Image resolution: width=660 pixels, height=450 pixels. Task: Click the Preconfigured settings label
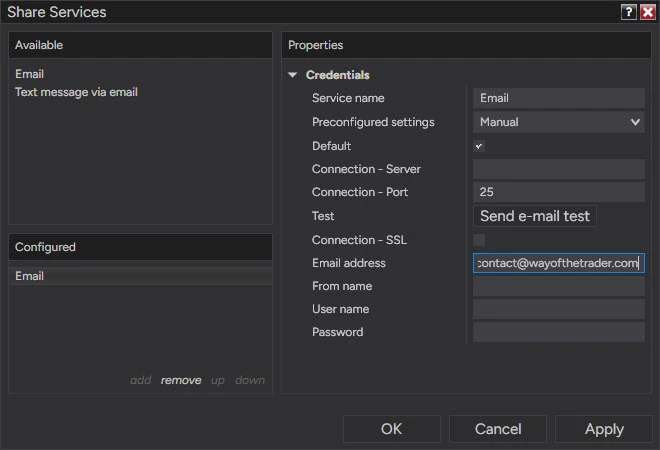[373, 122]
